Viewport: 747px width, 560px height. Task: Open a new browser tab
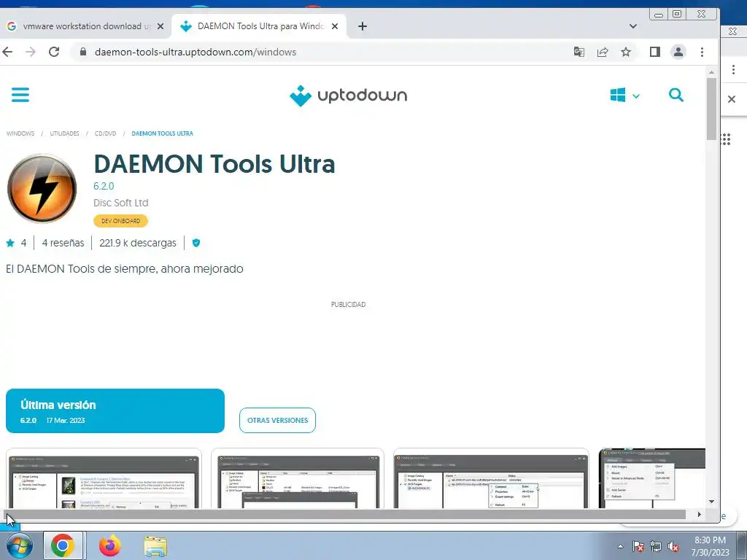tap(363, 26)
